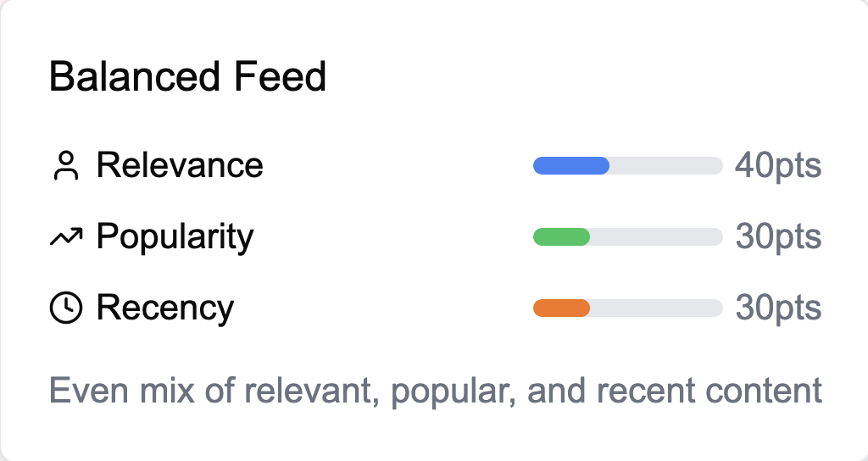This screenshot has height=461, width=868.
Task: Select the Recency label
Action: 165,308
